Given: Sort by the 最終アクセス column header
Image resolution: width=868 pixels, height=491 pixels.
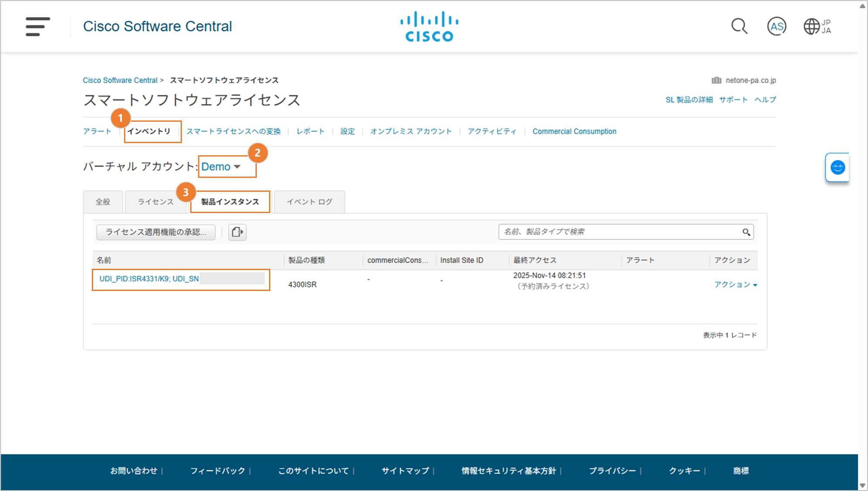Looking at the screenshot, I should coord(535,260).
